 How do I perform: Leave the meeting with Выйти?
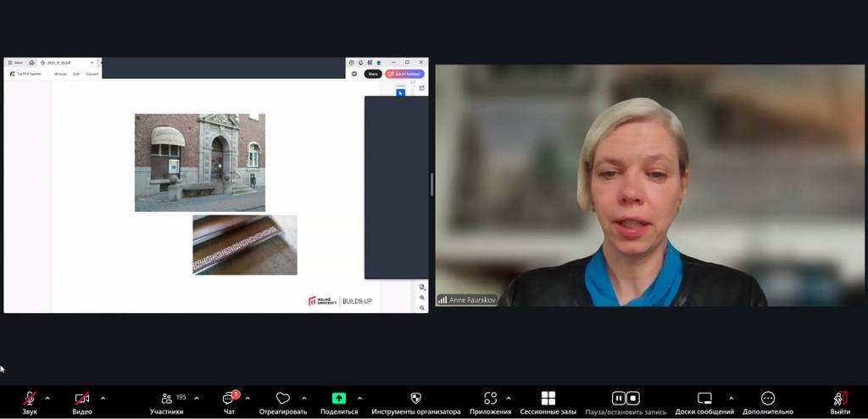click(840, 399)
